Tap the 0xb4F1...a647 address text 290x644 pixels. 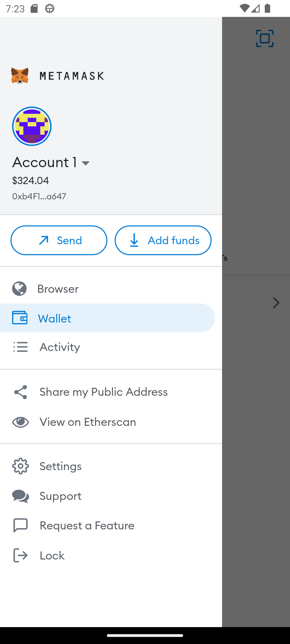(39, 196)
